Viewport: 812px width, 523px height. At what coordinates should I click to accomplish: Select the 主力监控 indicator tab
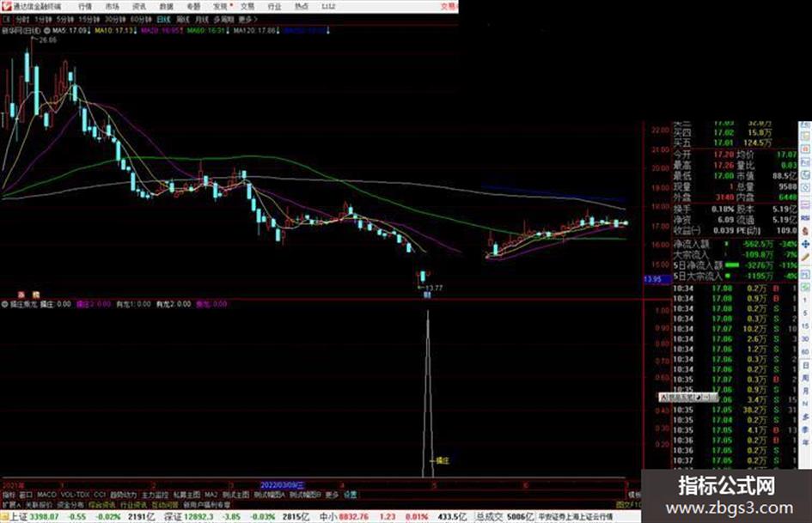click(155, 495)
